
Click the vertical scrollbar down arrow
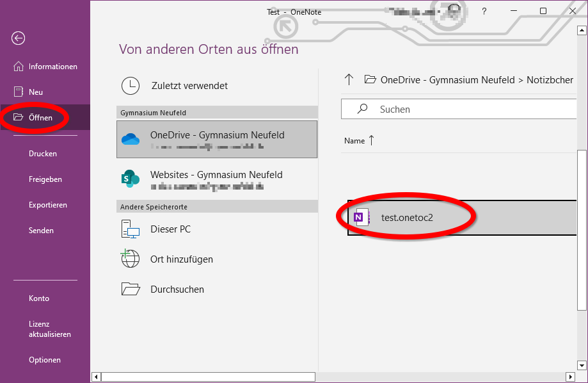coord(582,365)
